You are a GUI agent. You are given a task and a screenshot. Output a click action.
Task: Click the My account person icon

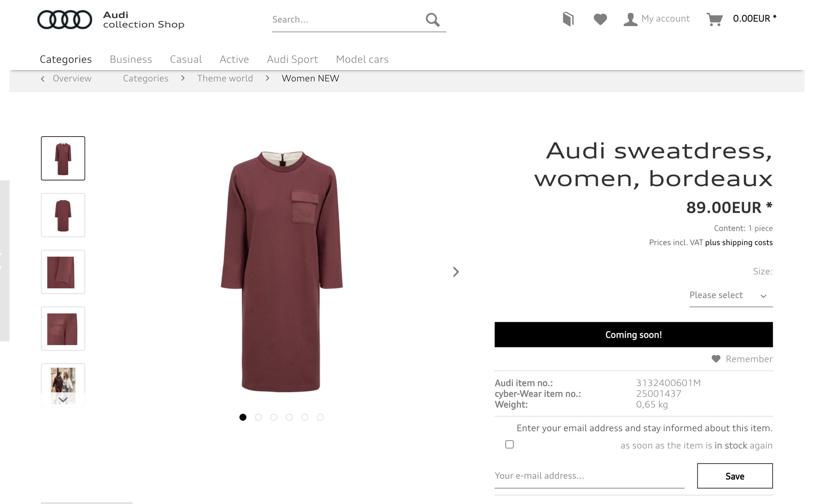(630, 19)
